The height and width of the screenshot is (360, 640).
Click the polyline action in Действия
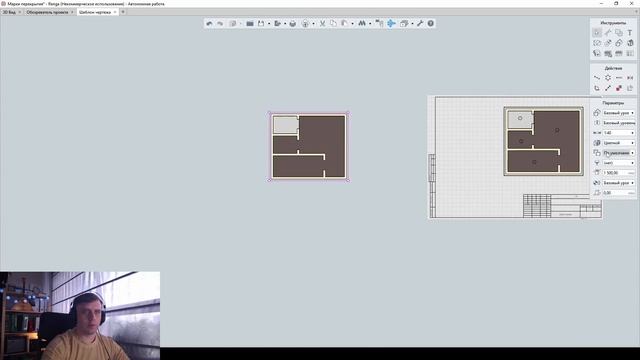click(597, 78)
